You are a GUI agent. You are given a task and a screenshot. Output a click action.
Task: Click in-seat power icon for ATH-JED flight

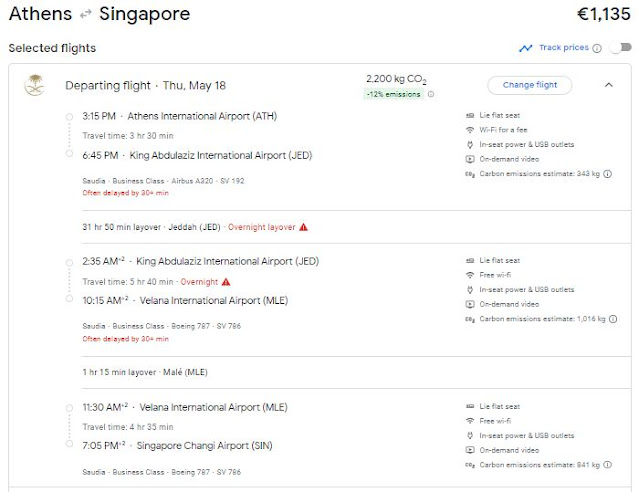(x=470, y=145)
